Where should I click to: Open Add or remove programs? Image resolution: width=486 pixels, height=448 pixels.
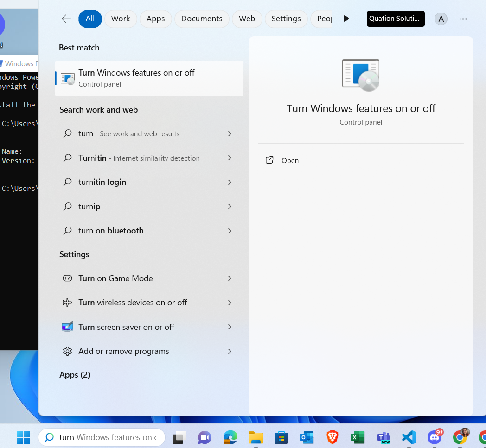(123, 351)
